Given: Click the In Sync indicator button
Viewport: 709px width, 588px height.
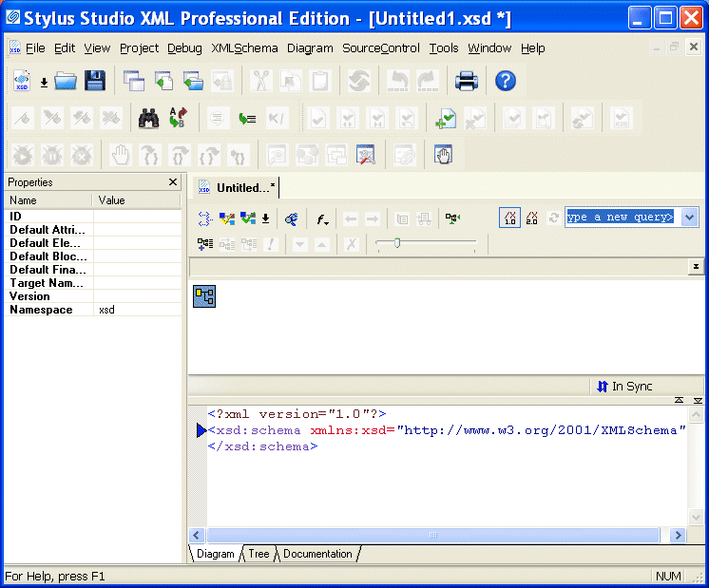Looking at the screenshot, I should 624,387.
